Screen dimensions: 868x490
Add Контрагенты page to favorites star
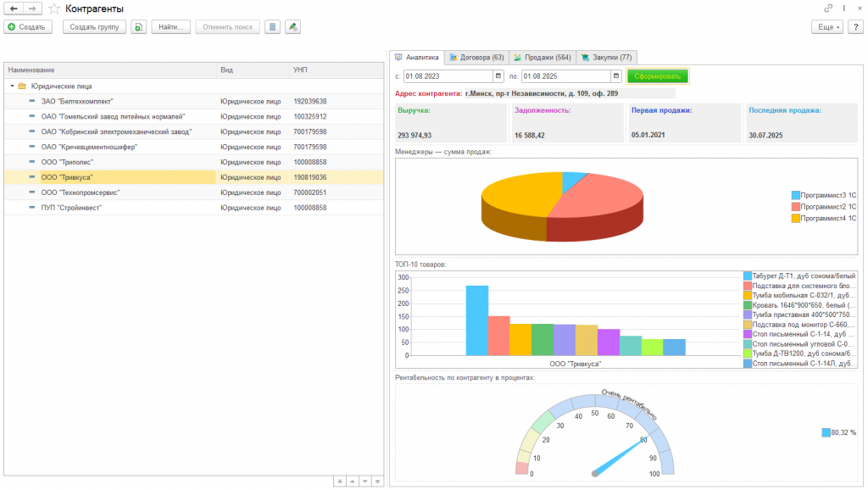(x=55, y=8)
